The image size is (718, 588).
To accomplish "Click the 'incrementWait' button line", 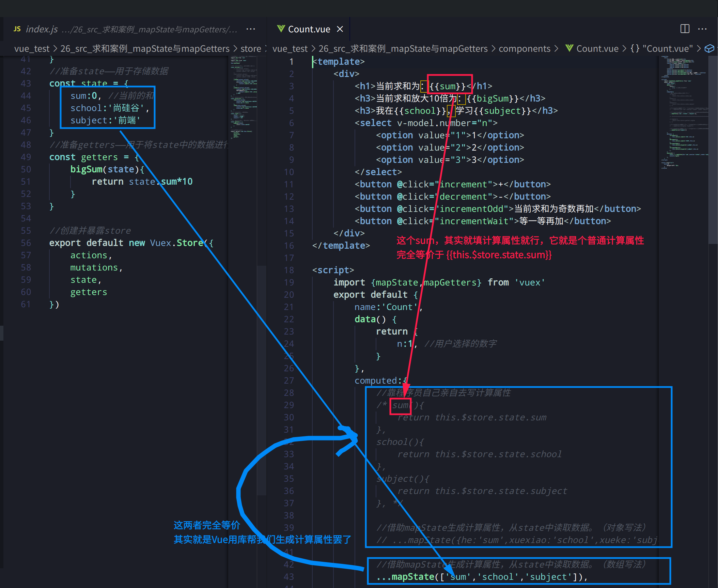I will [x=483, y=221].
